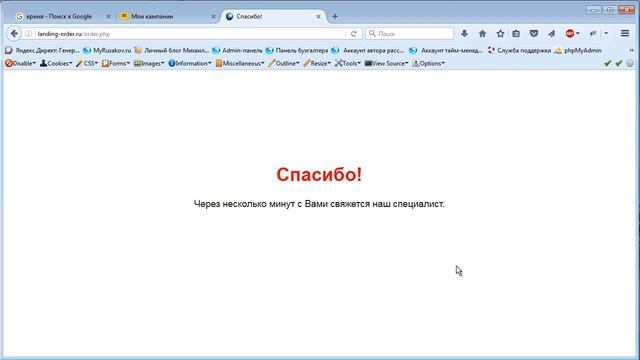
Task: Click the paper plane share icon
Action: 551,33
